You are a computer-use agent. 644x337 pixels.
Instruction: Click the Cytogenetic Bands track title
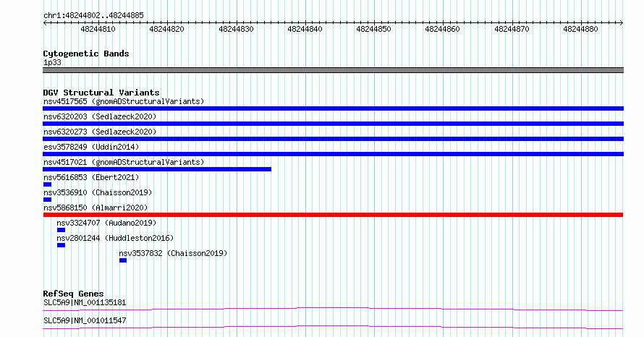tap(86, 54)
